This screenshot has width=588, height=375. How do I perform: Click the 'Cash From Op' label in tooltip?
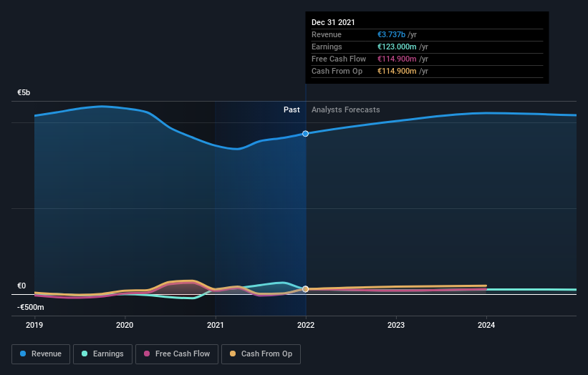point(337,71)
